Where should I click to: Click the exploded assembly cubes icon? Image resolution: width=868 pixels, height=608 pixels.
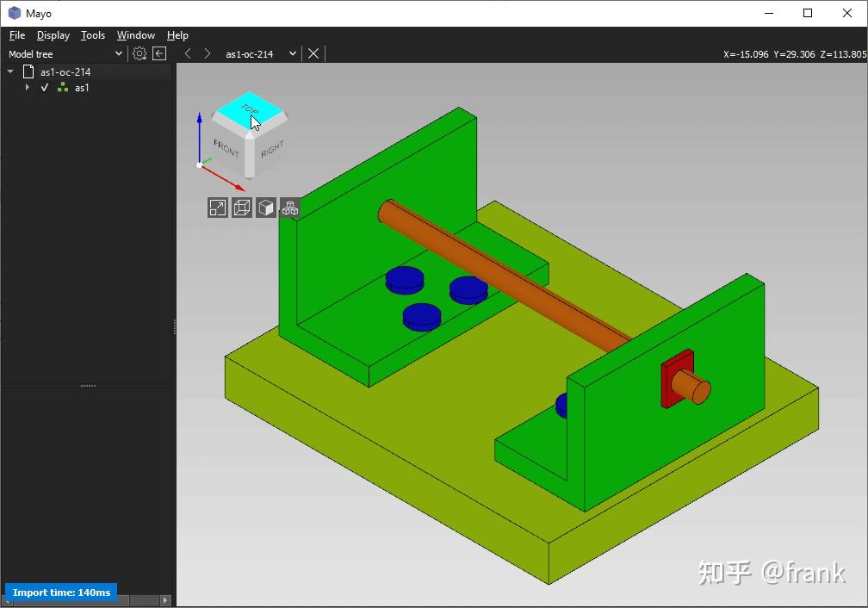point(290,208)
